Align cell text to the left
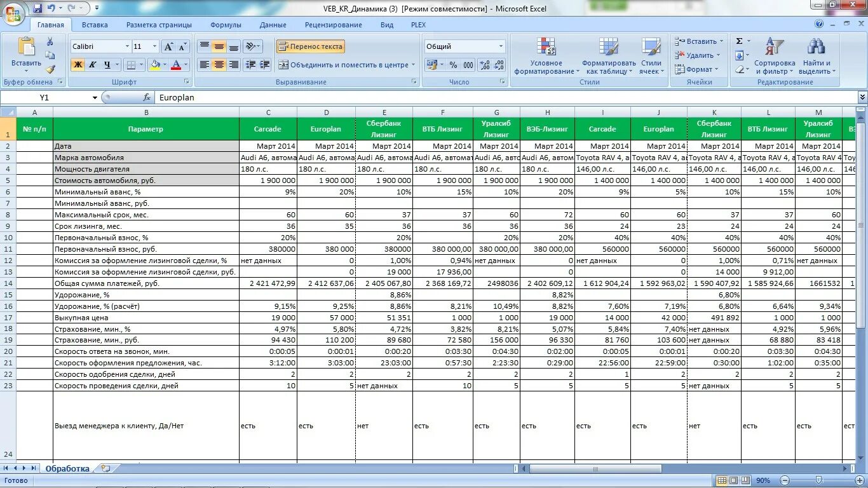This screenshot has width=868, height=488. (204, 65)
